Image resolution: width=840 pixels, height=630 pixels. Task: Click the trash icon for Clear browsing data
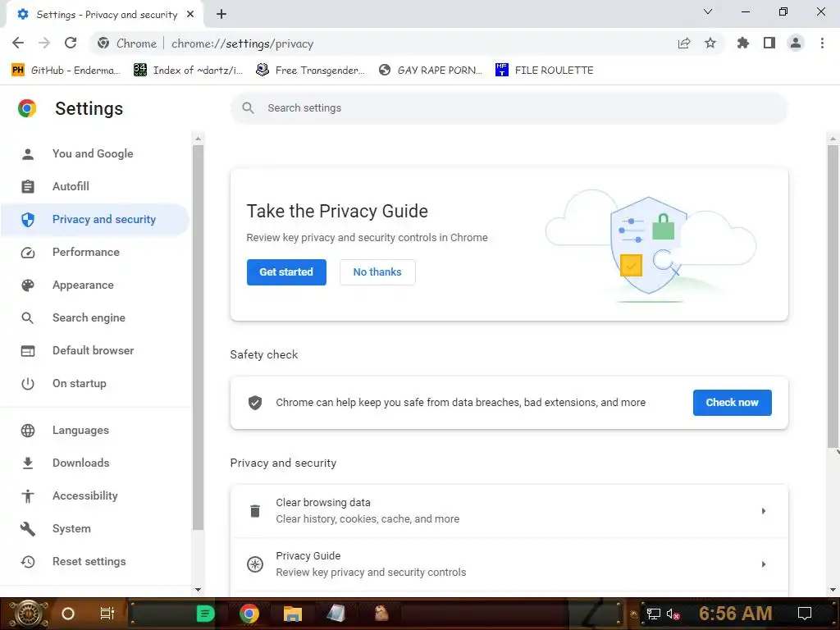point(255,511)
